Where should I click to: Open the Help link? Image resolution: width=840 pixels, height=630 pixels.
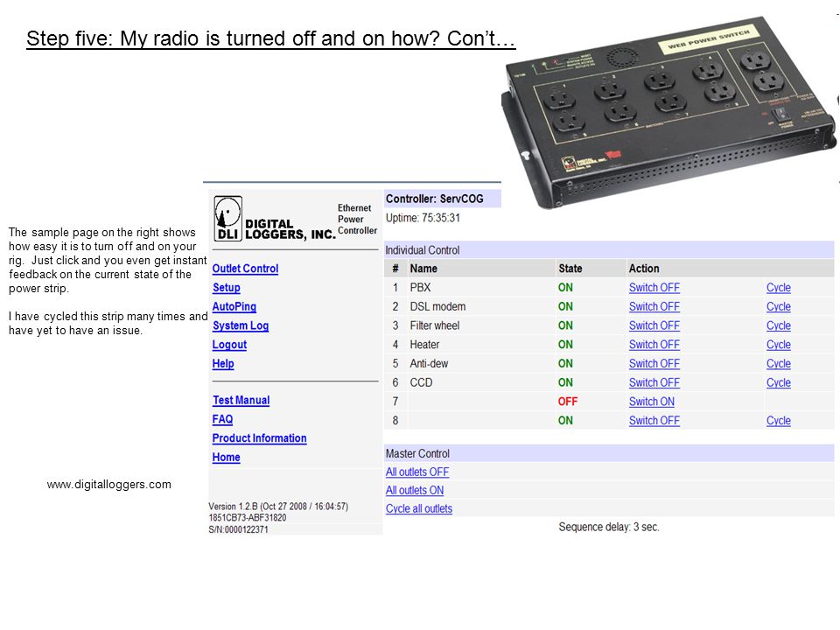[223, 364]
